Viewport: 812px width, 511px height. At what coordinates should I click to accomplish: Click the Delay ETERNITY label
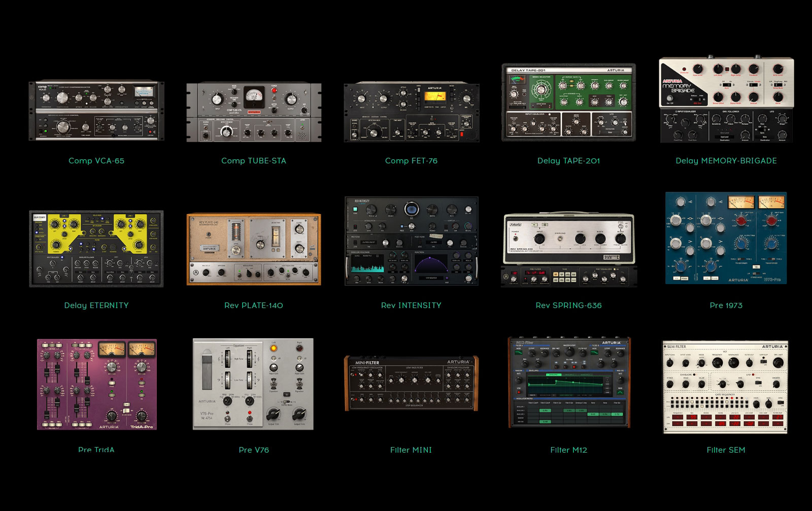[96, 305]
